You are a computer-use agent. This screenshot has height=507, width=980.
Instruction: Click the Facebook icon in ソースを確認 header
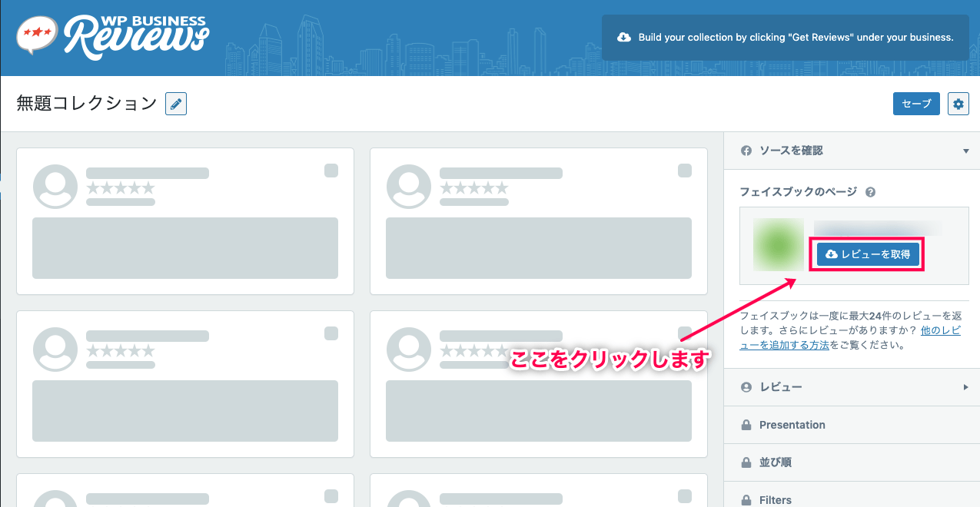pos(746,151)
